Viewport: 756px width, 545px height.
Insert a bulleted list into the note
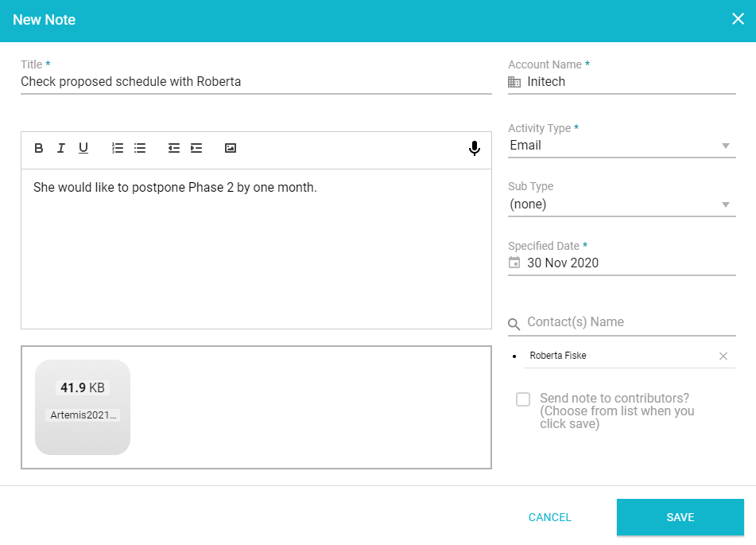139,148
